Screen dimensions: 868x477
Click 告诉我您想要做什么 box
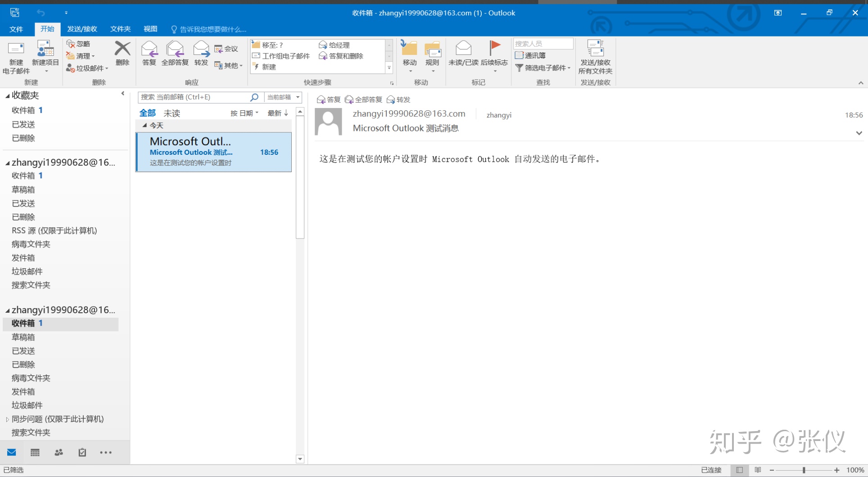209,29
